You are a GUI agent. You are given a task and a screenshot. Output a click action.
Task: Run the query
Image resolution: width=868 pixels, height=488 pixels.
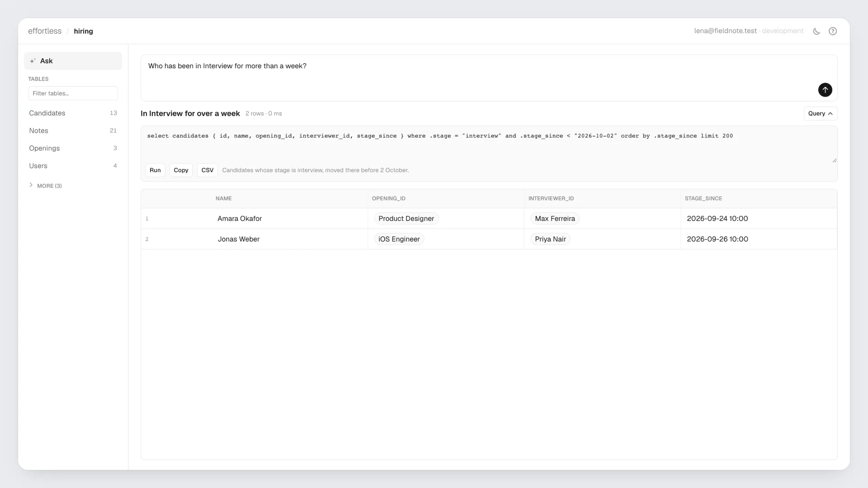pyautogui.click(x=155, y=170)
